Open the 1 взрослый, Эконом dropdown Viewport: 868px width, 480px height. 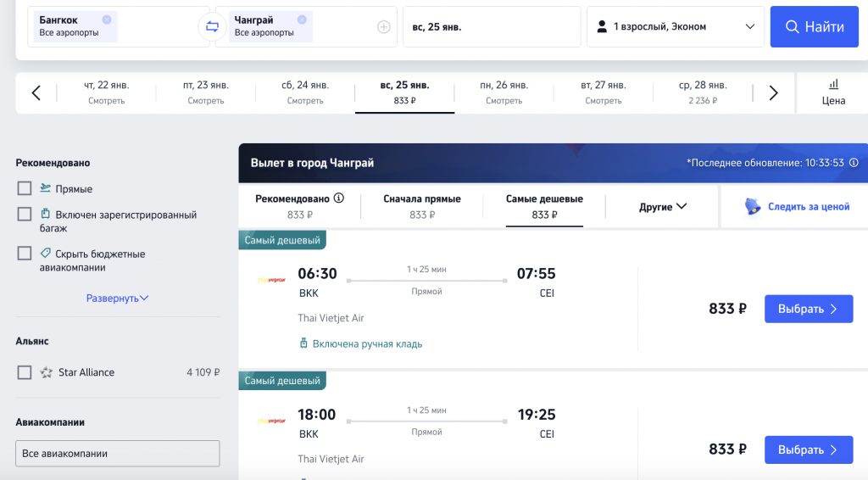[x=676, y=26]
